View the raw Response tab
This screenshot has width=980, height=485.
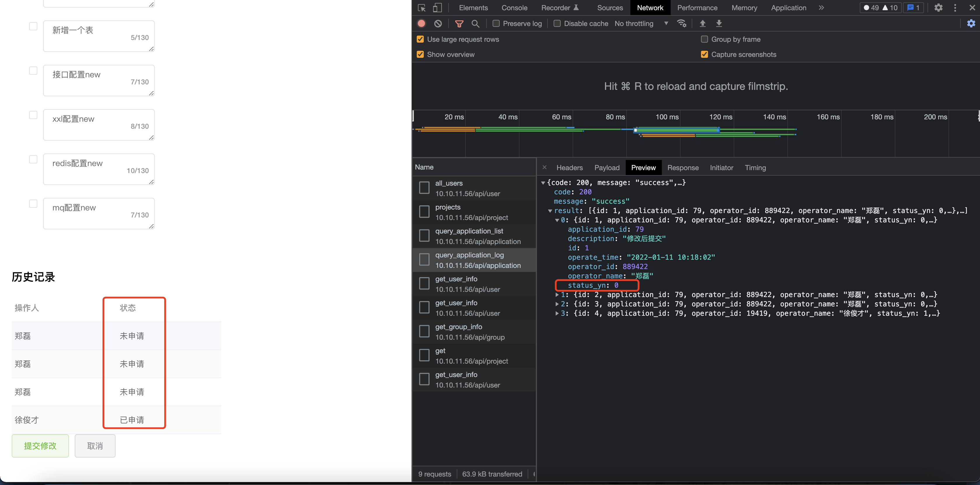coord(683,168)
